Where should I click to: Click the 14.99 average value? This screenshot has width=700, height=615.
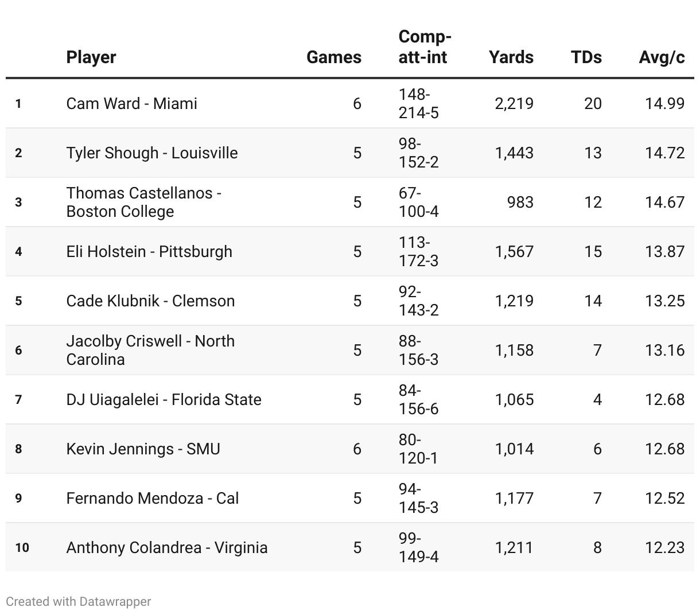point(664,103)
